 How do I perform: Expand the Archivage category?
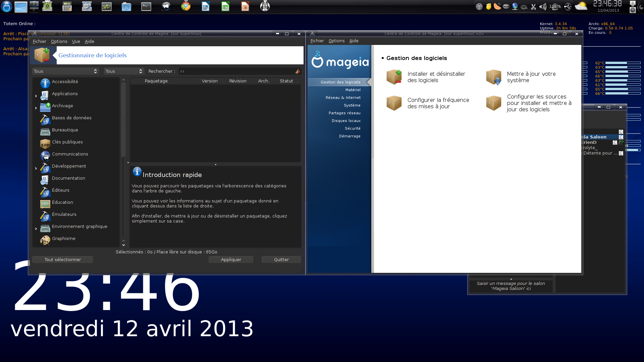click(x=36, y=108)
